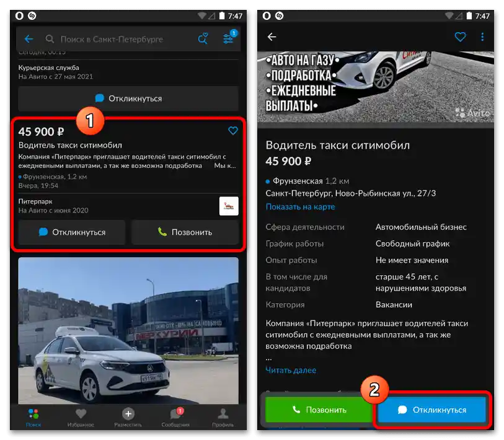Screen dimensions: 504x440
Task: Tap the 'Фрунзенская 1,2 км' metro line on the detail screen
Action: pos(307,181)
